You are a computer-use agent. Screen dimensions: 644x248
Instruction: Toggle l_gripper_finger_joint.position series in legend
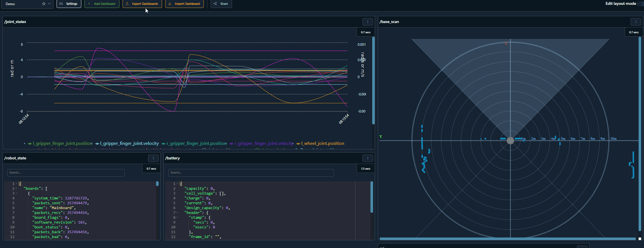(62, 143)
